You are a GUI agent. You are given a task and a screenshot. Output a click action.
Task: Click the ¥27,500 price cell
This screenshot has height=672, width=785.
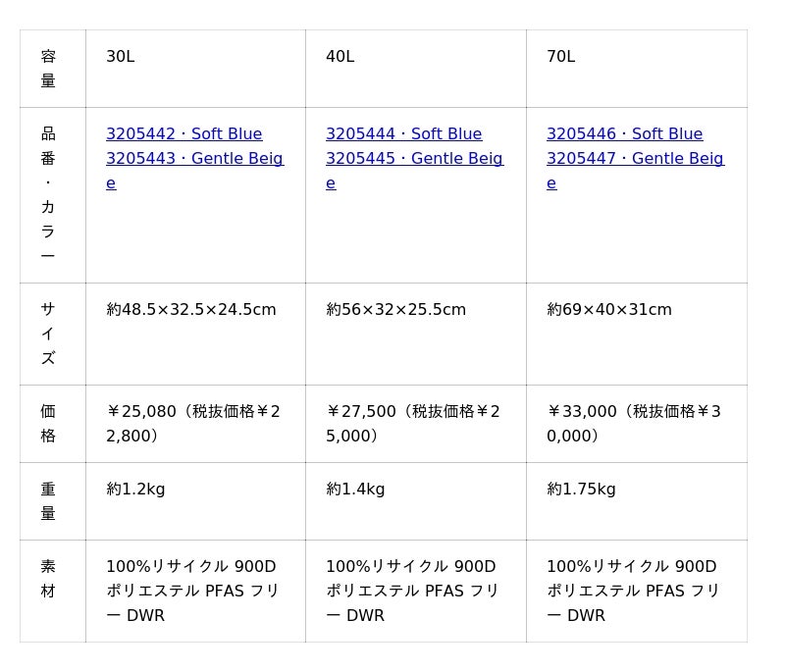[413, 423]
